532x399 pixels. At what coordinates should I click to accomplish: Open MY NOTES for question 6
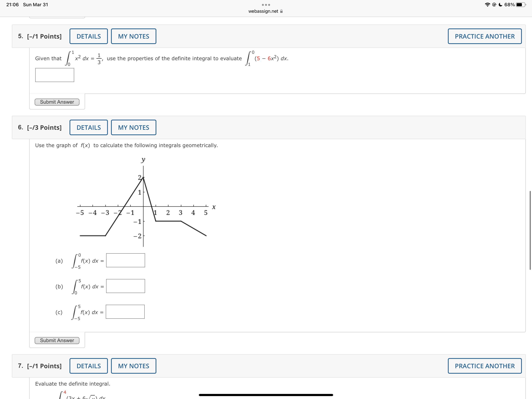pos(133,127)
